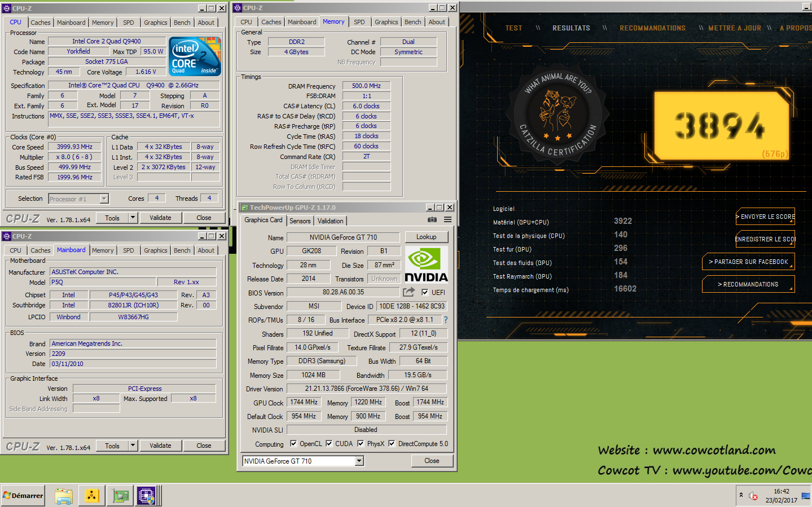
Task: Open METTRE A JOUR in Catzilla
Action: point(735,28)
